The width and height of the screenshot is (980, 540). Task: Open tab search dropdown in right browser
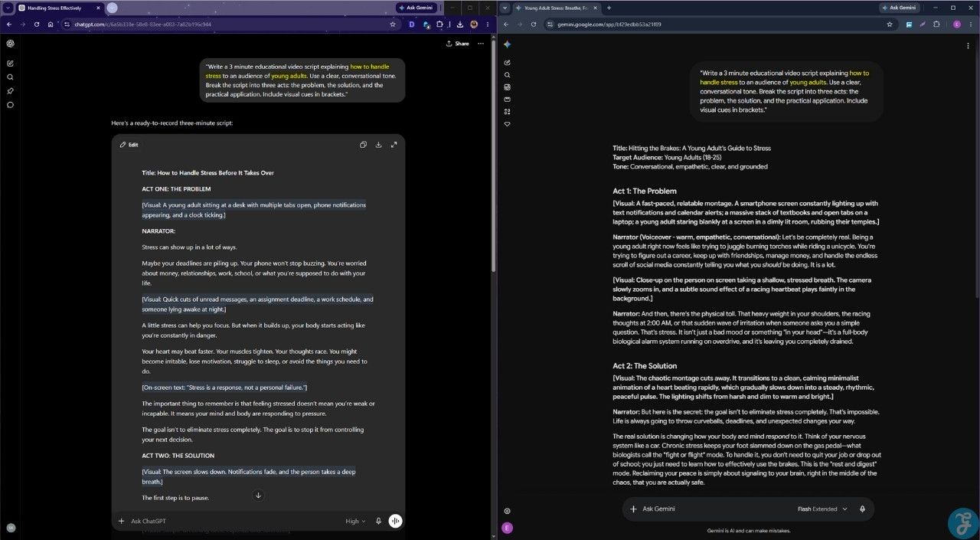coord(505,8)
